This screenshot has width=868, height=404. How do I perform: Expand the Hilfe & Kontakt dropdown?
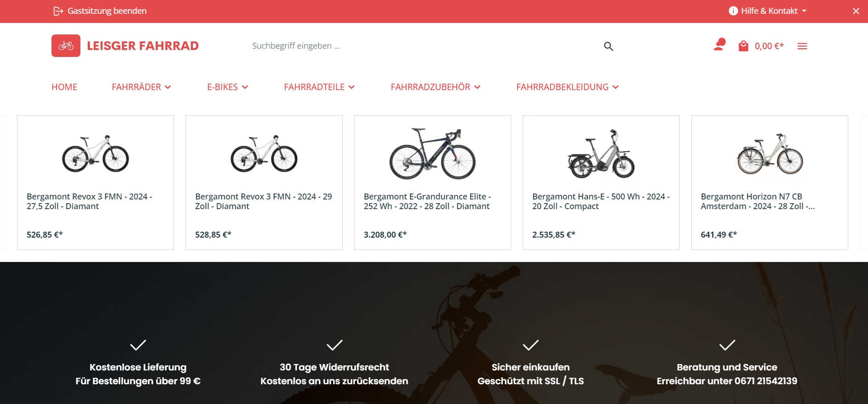point(767,11)
